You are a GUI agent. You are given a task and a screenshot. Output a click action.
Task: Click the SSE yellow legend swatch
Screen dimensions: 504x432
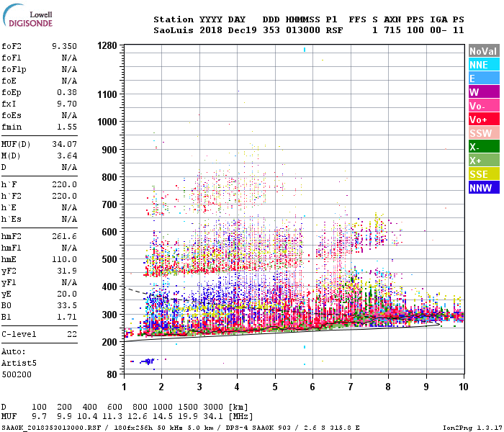coord(484,174)
